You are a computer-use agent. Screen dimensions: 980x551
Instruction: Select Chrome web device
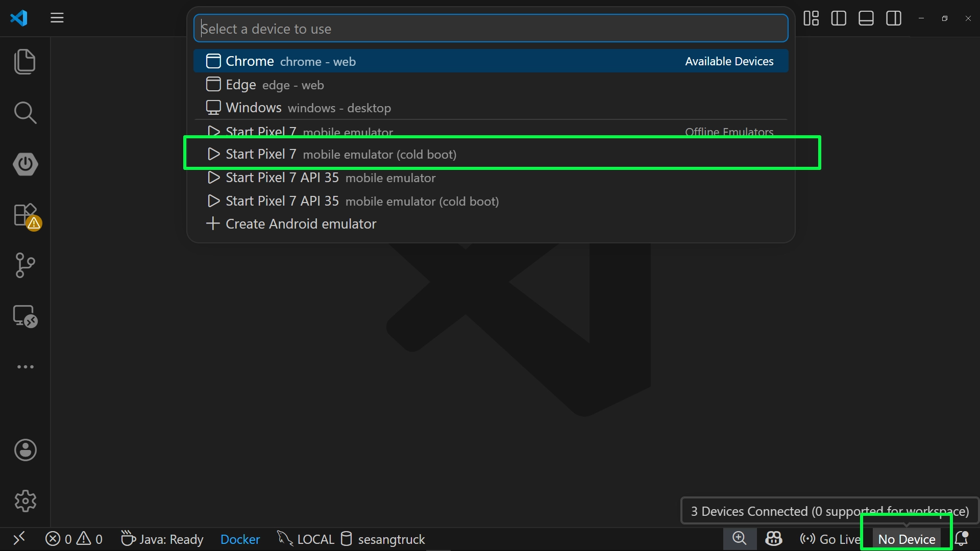(x=291, y=61)
